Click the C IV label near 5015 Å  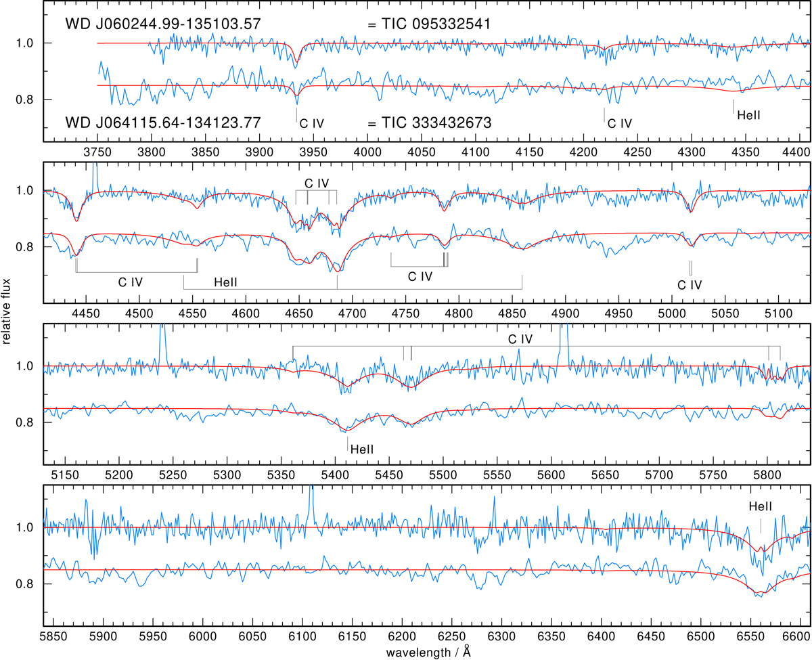(x=690, y=285)
